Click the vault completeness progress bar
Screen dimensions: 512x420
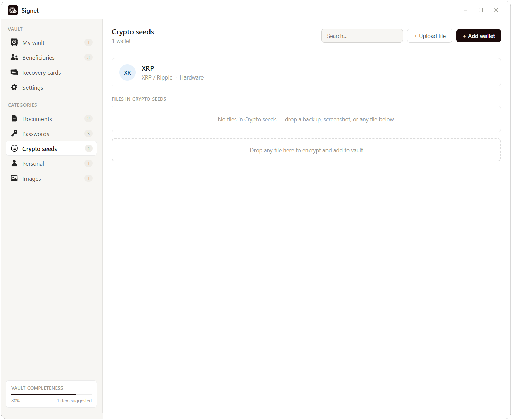tap(51, 394)
